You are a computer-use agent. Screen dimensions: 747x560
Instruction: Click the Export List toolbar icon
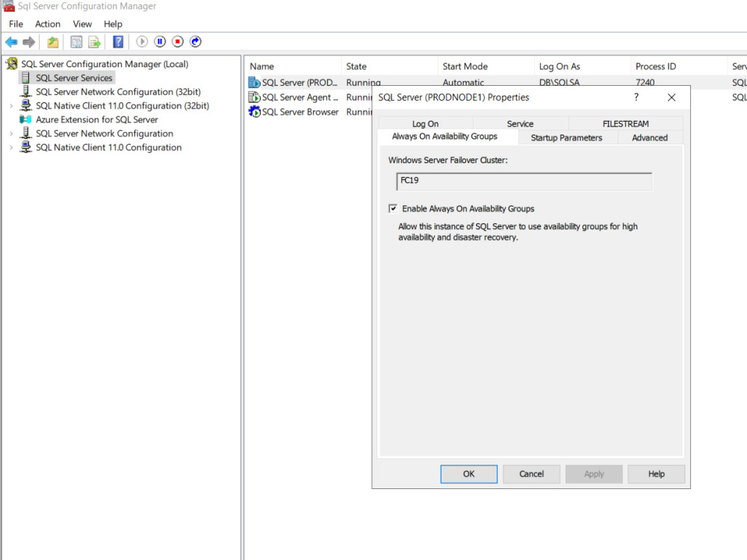(94, 42)
